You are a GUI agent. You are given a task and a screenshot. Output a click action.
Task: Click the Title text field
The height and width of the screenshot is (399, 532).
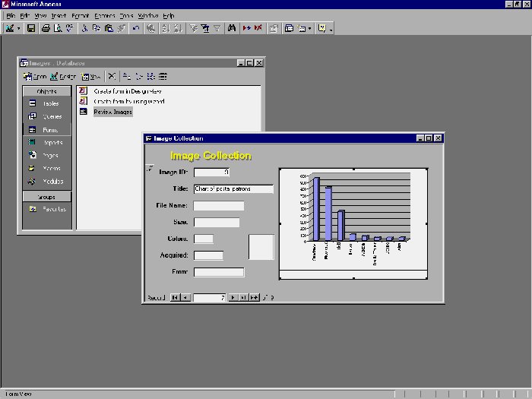point(233,188)
